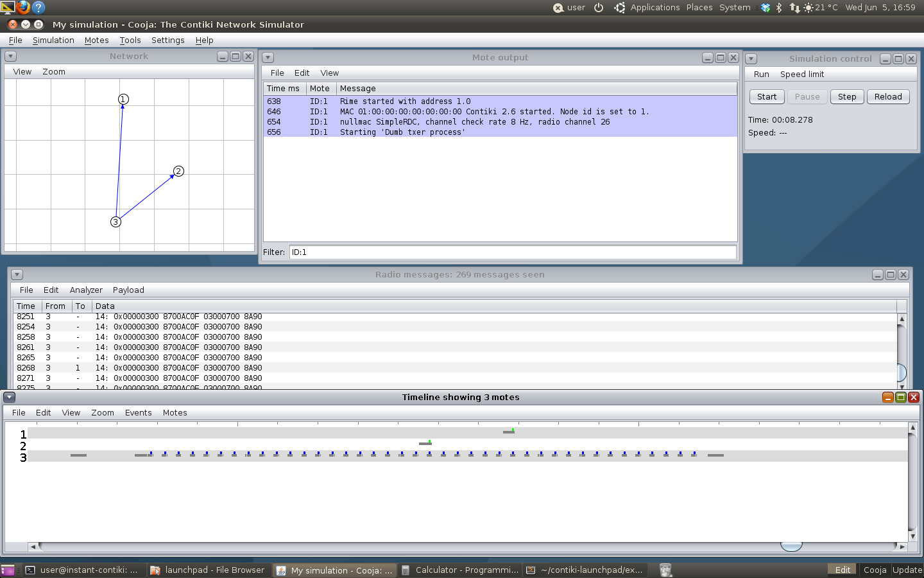The height and width of the screenshot is (578, 924).
Task: Click the power/shutdown icon in top panel
Action: coord(599,8)
